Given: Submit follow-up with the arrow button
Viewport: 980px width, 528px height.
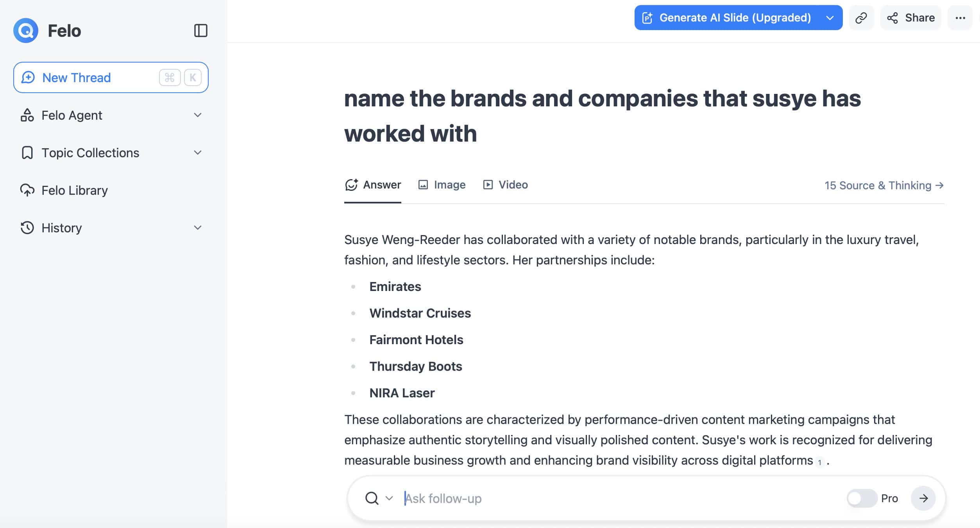Looking at the screenshot, I should (x=923, y=498).
